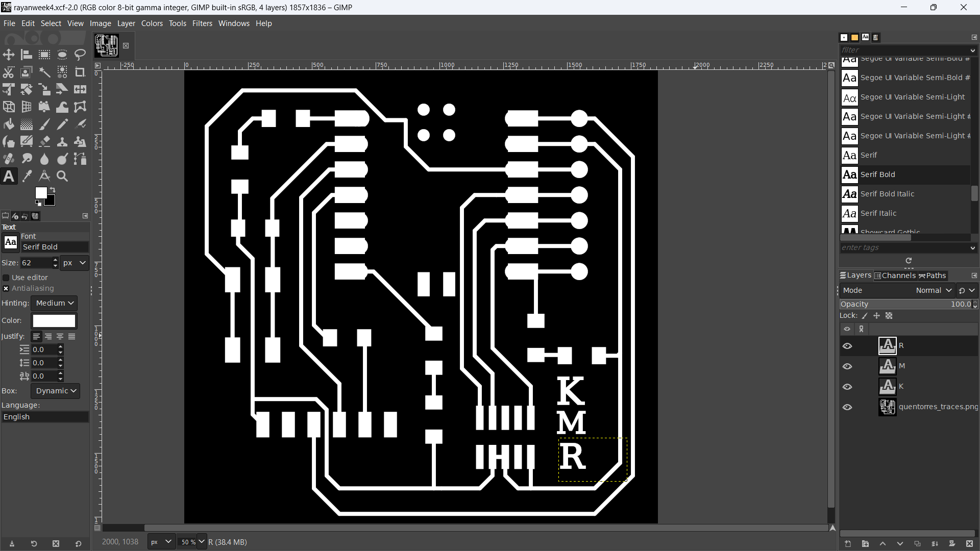Select the Move tool
This screenshot has width=980, height=551.
click(x=9, y=55)
